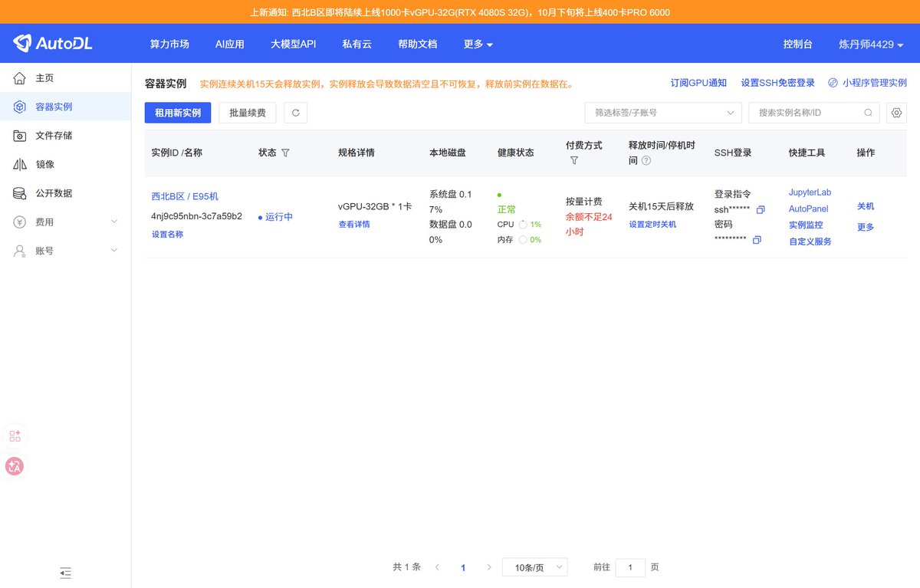Click the 租用新实例 button
Image resolution: width=920 pixels, height=588 pixels.
178,113
